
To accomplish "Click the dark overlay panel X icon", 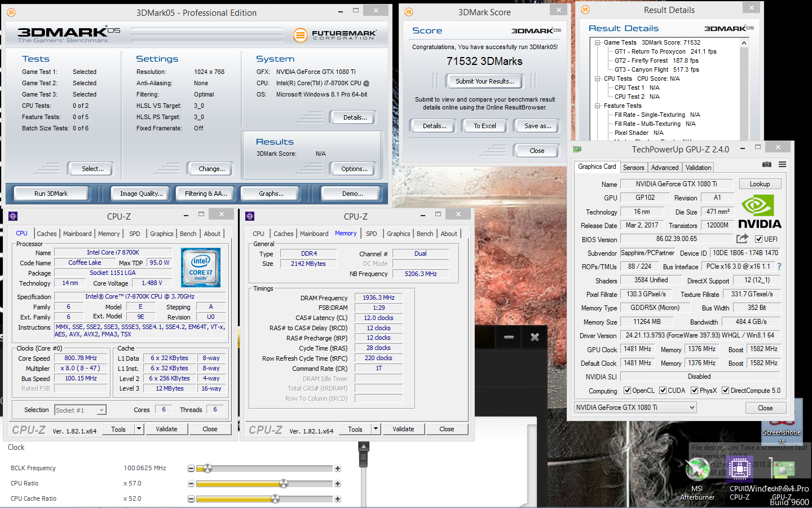I will point(535,337).
